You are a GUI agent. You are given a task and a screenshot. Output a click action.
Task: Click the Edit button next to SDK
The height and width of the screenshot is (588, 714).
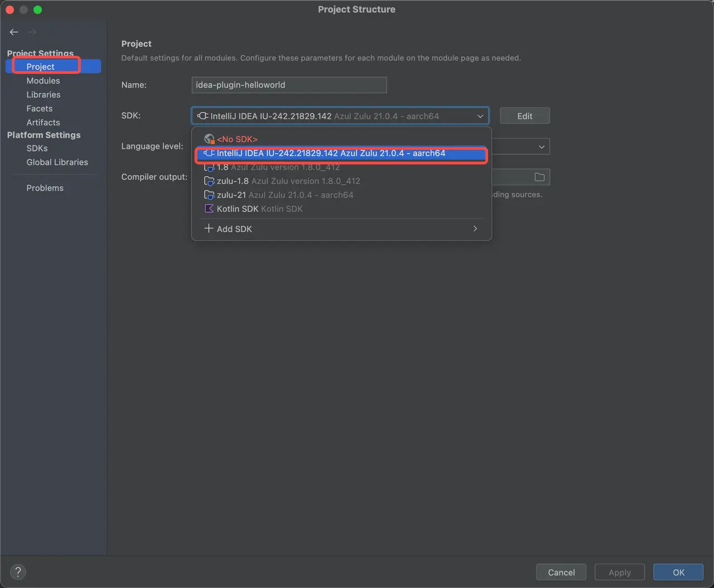[x=525, y=116]
